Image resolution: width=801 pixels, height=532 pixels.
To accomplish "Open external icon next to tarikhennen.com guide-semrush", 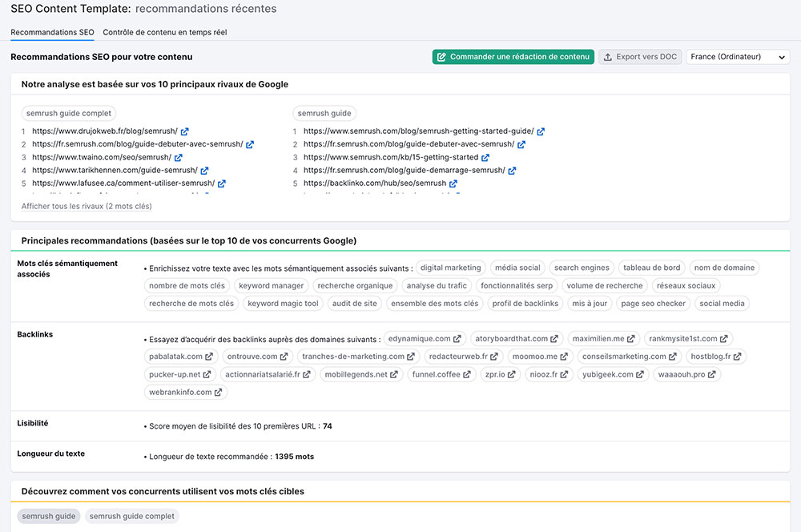I will tap(204, 170).
